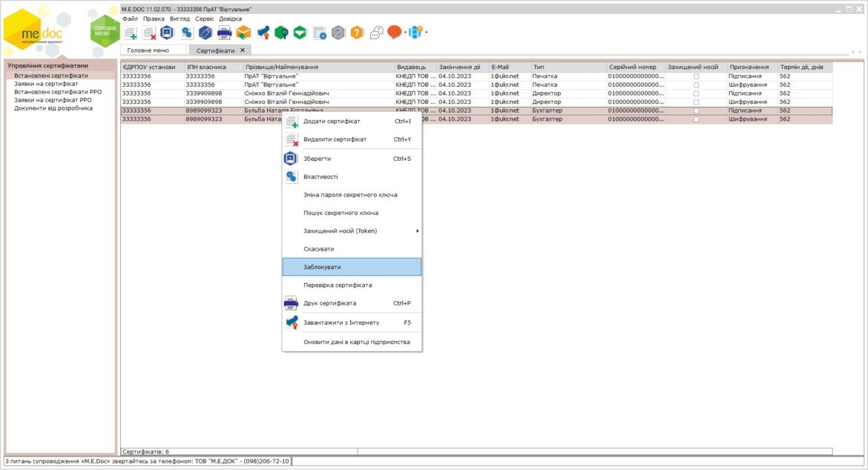
Task: Click the left tab-scroll arrow
Action: click(x=853, y=52)
